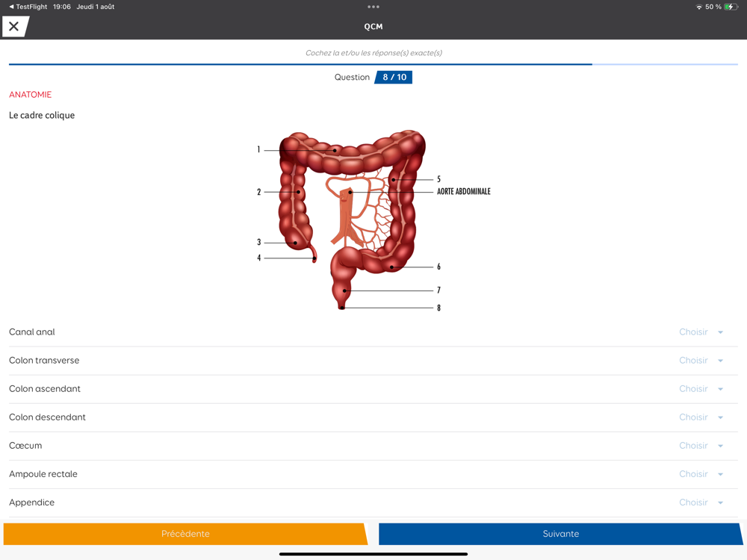
Task: Tap the 19:06 clock in status bar
Action: (x=62, y=7)
